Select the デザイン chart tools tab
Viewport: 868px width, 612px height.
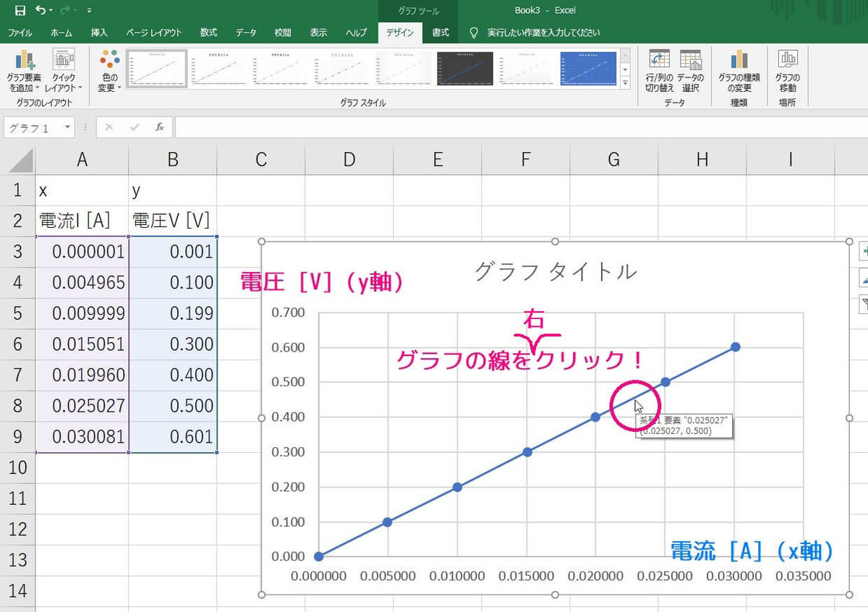click(x=400, y=33)
